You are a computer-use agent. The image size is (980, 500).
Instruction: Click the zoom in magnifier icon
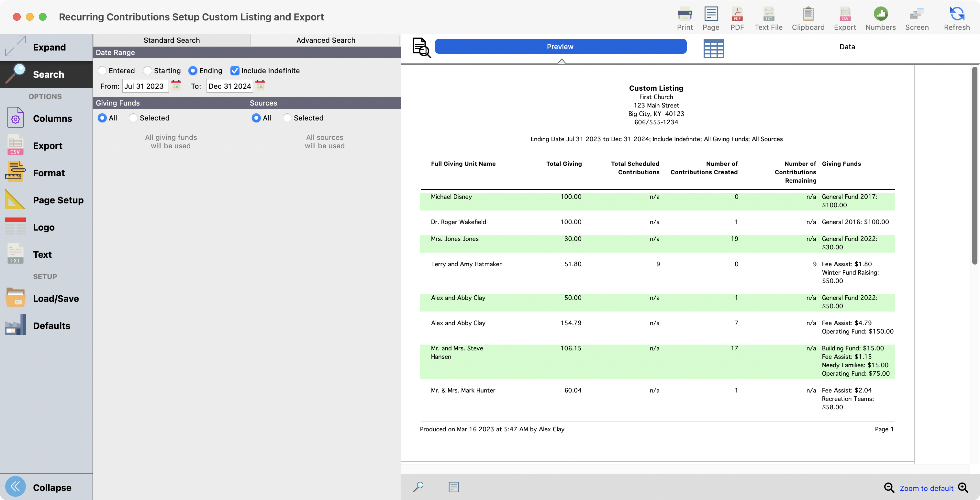[x=963, y=487]
